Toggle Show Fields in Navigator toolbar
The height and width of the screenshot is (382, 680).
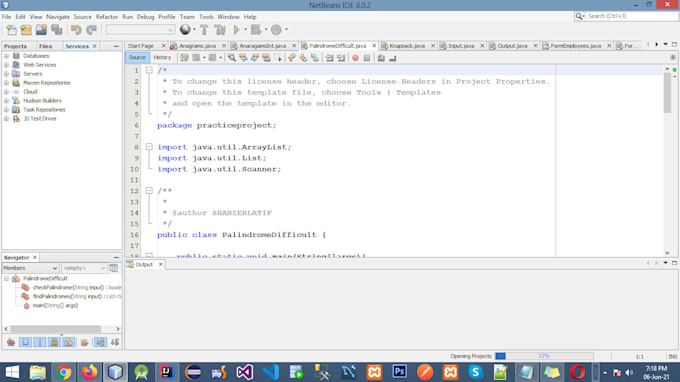click(26, 343)
